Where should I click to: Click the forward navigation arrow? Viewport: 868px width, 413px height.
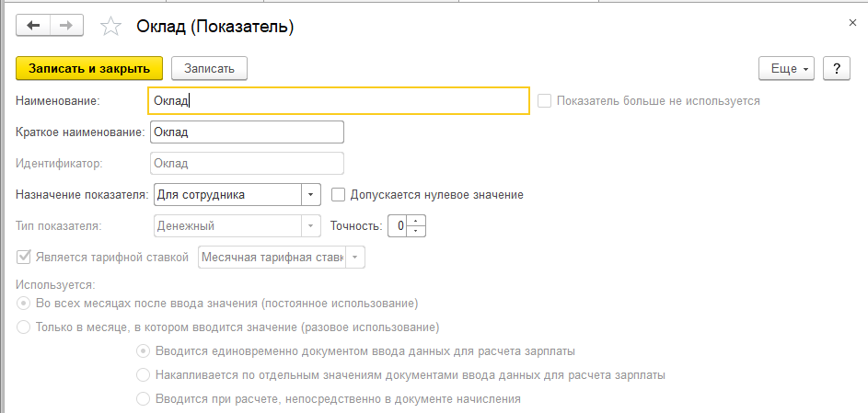click(x=65, y=27)
